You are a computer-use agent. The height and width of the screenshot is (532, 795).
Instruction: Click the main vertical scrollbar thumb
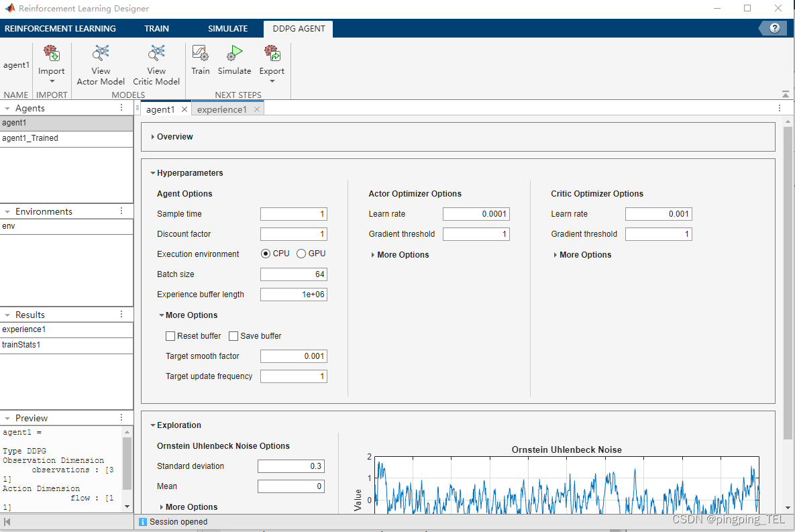point(788,282)
